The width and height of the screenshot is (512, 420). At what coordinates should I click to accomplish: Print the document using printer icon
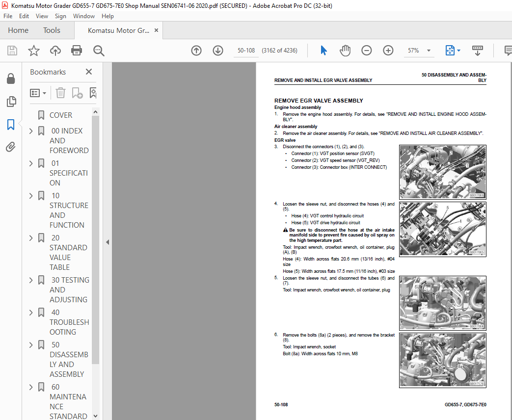pyautogui.click(x=77, y=51)
